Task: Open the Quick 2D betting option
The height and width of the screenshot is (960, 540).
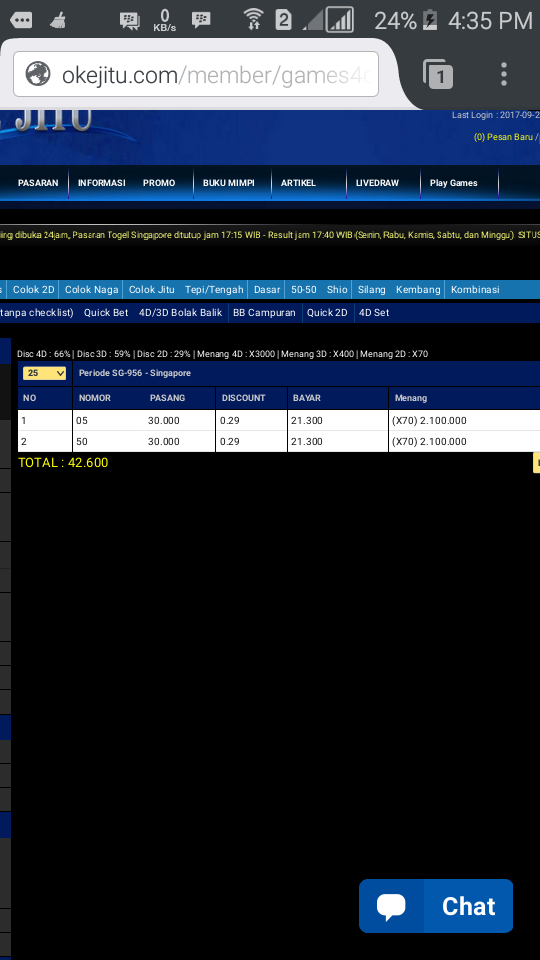Action: pyautogui.click(x=327, y=313)
